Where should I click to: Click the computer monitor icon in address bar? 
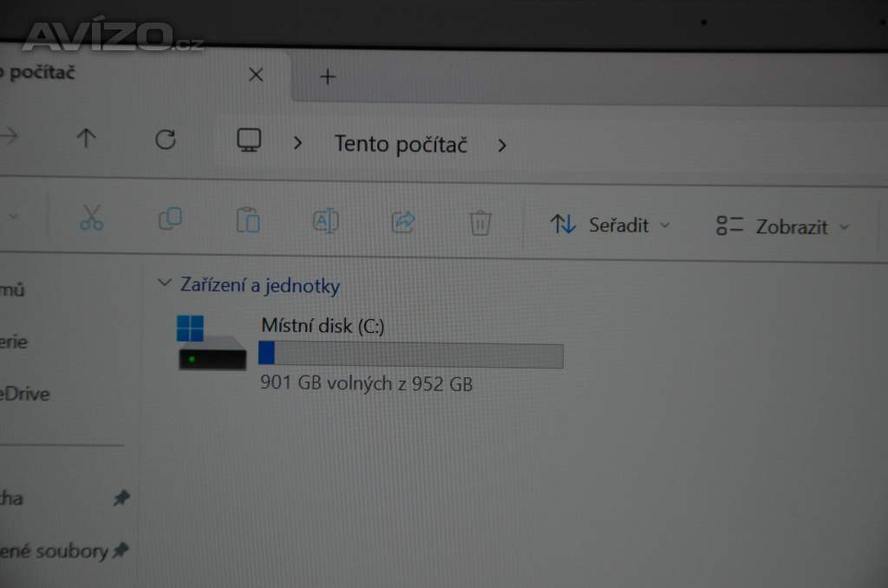(249, 140)
